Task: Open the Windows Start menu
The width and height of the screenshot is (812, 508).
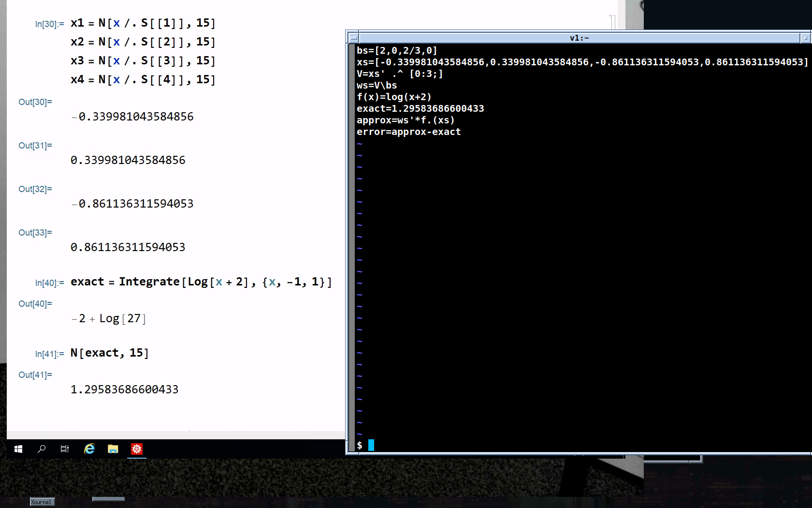Action: coord(18,449)
